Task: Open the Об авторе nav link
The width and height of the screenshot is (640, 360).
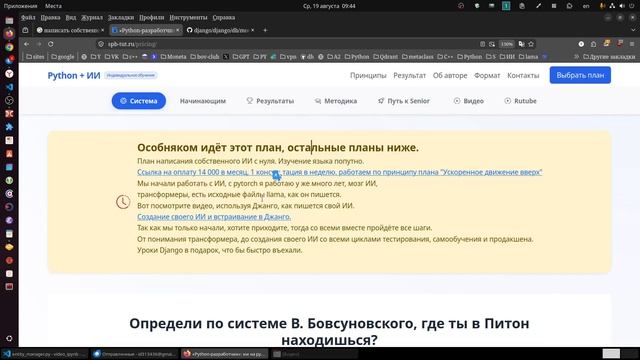Action: tap(450, 76)
